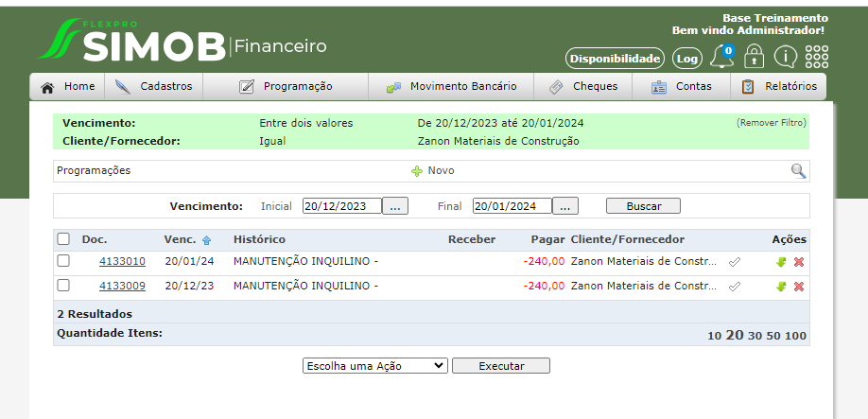Click the Cheques ticket icon
The height and width of the screenshot is (419, 868).
click(x=556, y=87)
